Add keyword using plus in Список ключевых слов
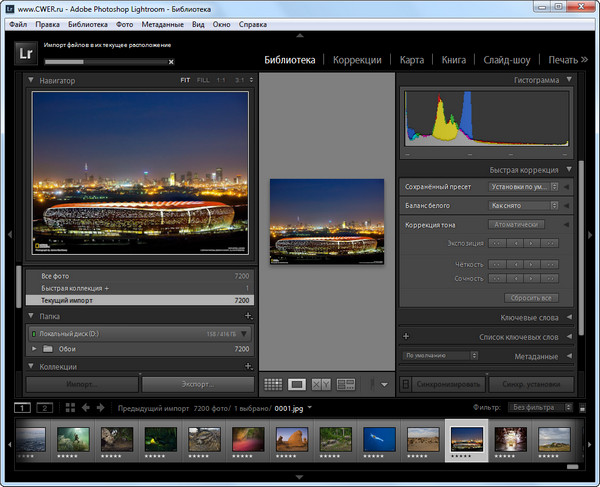Viewport: 600px width, 487px height. (x=406, y=337)
